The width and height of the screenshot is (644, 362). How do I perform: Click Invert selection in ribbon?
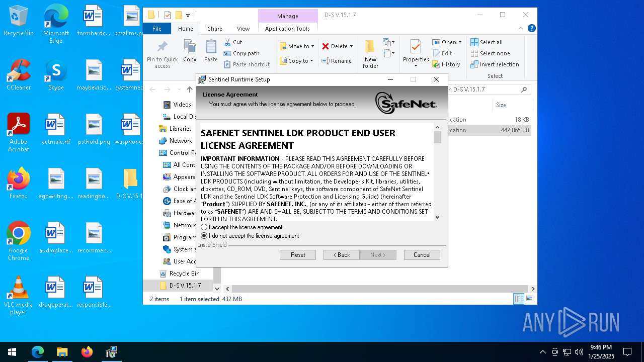point(495,64)
